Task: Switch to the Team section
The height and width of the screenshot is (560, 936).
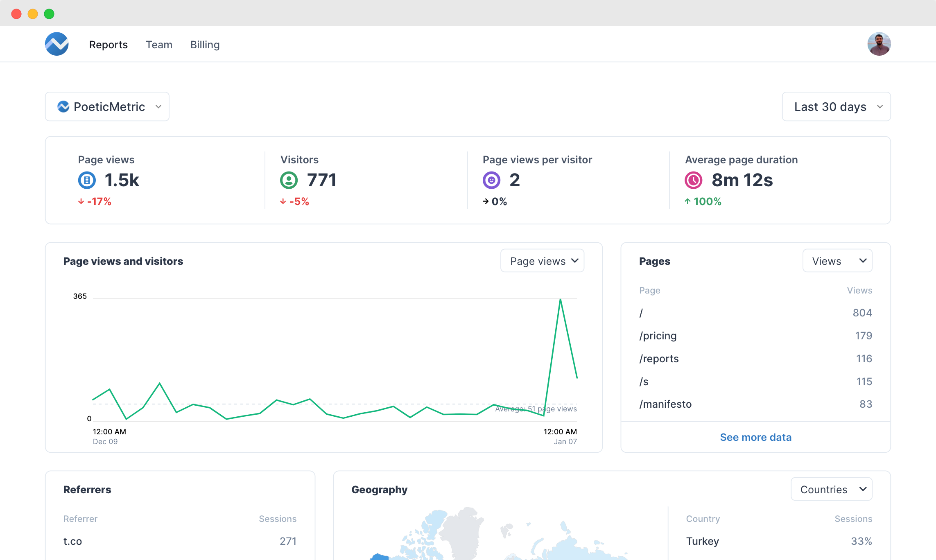Action: tap(159, 45)
